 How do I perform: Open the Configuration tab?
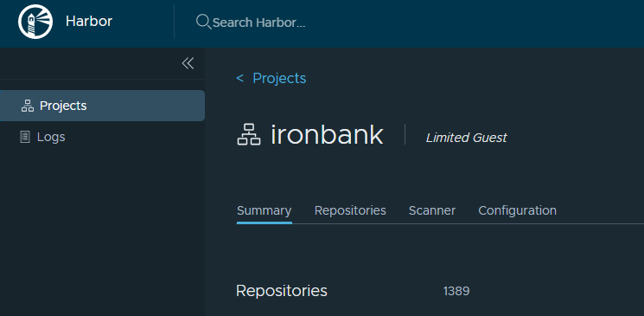tap(518, 210)
